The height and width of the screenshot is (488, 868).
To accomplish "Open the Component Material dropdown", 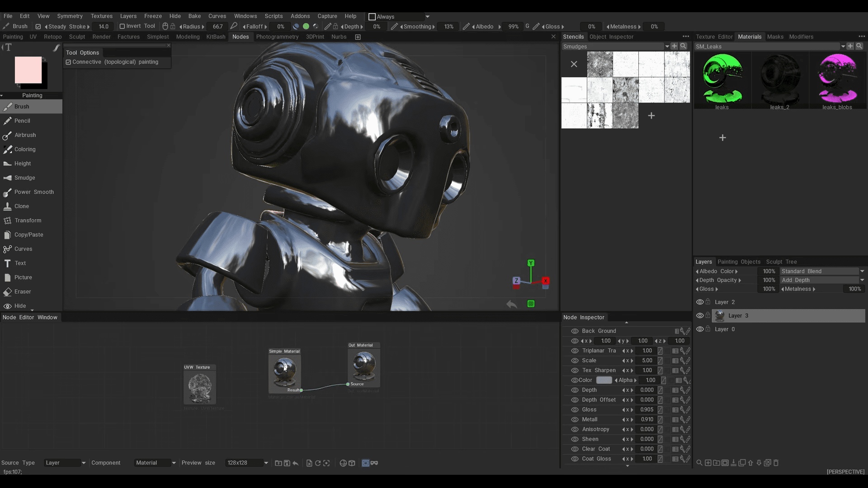I will pos(155,463).
